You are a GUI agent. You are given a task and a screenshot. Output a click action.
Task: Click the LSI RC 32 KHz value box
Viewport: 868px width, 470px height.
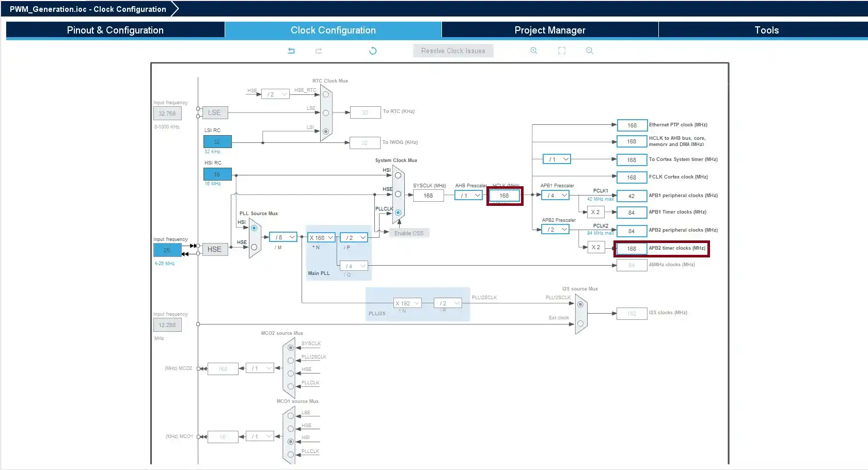tap(217, 142)
